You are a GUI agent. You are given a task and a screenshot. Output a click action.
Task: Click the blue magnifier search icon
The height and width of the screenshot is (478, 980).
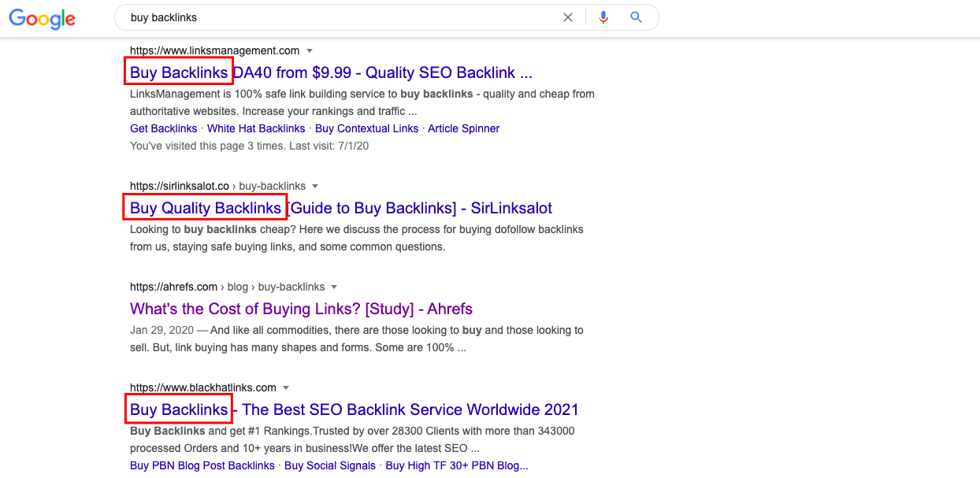point(637,17)
